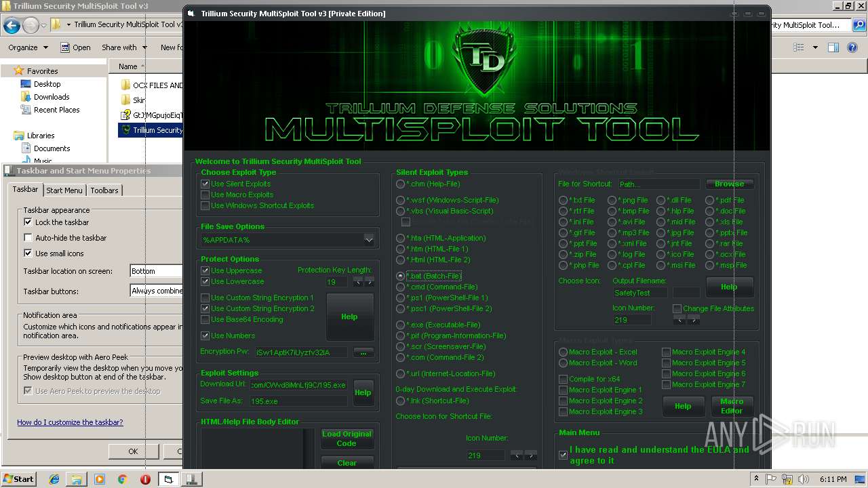This screenshot has width=868, height=488.
Task: Increase the Protection Key Length stepper
Action: pos(370,281)
